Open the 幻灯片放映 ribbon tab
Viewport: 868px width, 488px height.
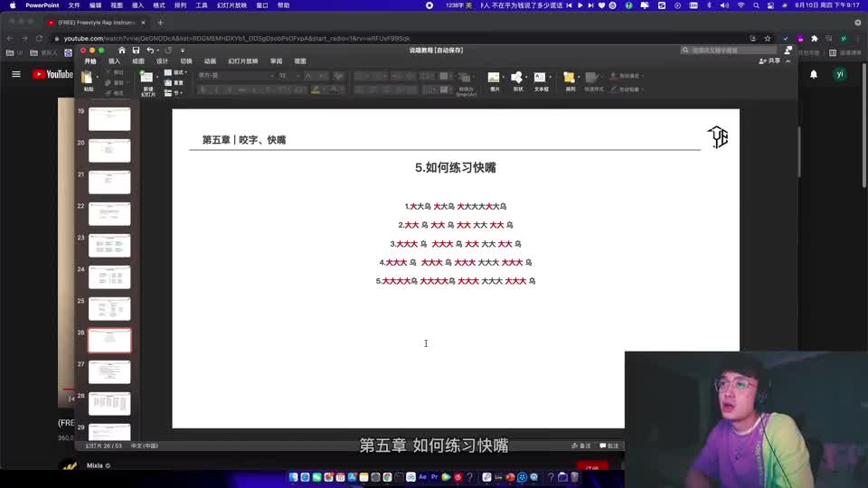243,61
